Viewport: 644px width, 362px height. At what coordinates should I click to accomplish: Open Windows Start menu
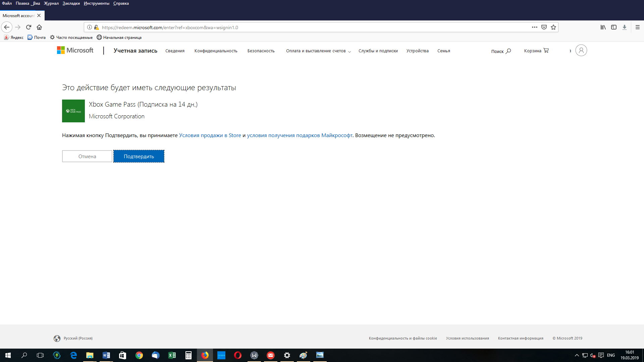[8, 355]
